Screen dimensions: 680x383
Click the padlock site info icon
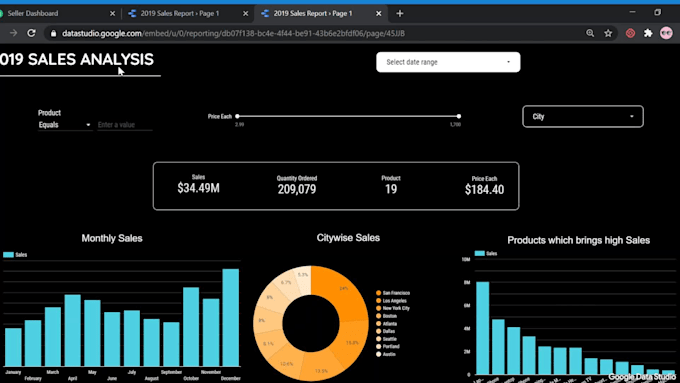tap(53, 33)
